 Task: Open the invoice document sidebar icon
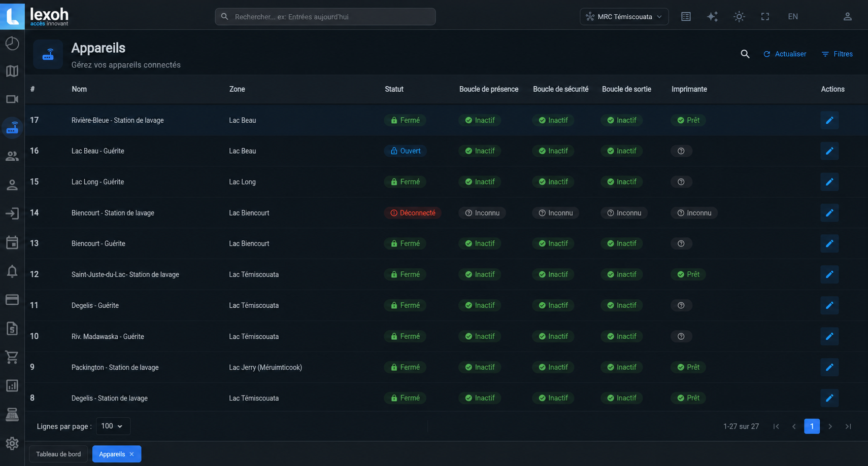12,329
